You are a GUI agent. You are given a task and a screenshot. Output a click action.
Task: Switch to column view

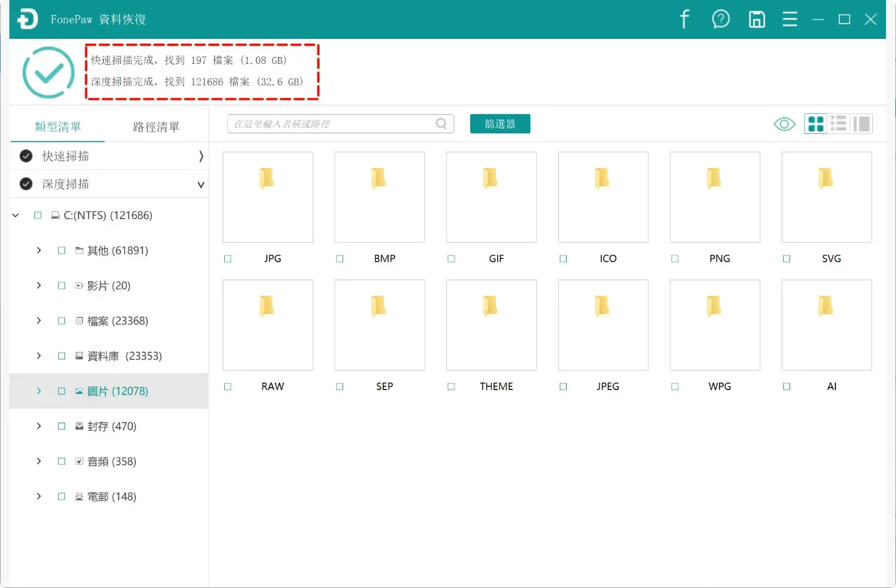pos(862,123)
